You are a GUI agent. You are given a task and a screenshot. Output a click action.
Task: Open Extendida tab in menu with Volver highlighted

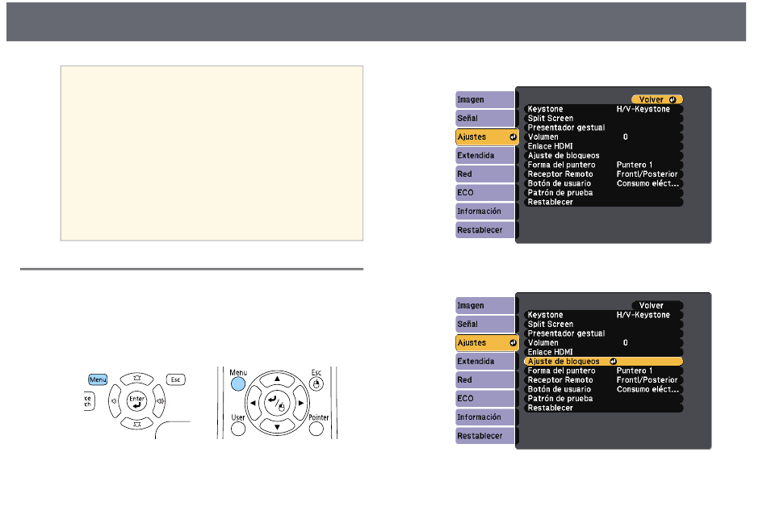(484, 156)
